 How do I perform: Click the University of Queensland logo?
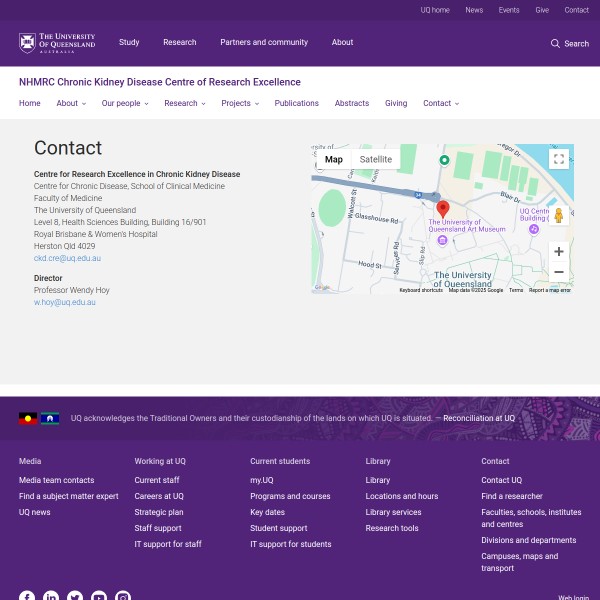57,43
